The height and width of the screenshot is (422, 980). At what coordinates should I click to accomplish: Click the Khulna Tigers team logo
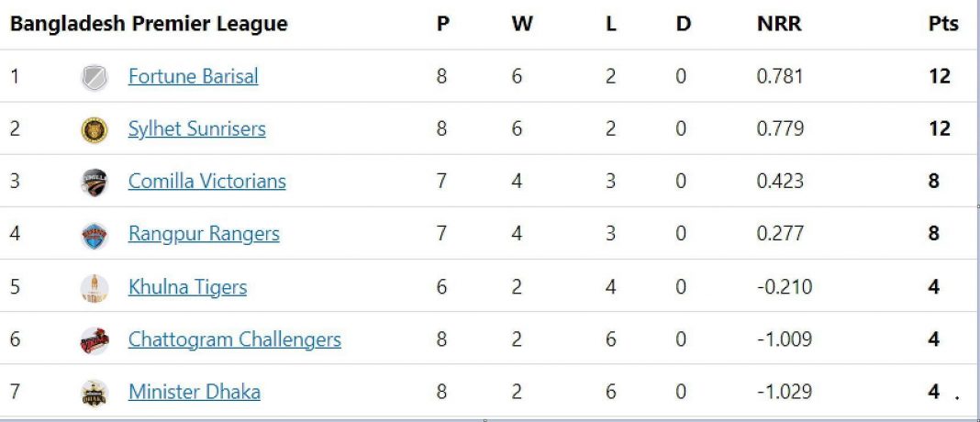click(95, 288)
